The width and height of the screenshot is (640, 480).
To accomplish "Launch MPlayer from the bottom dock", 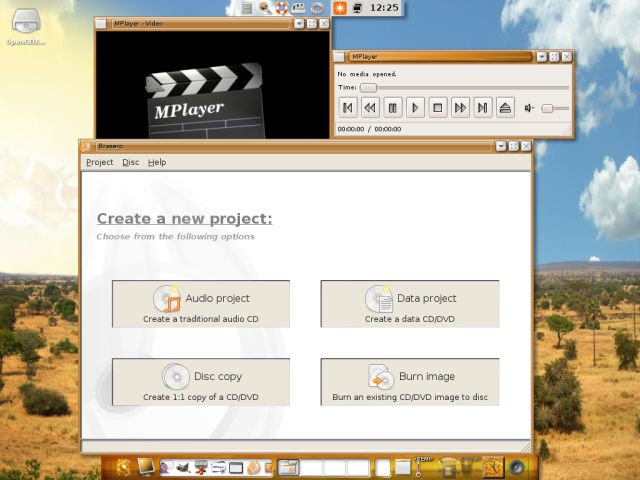I will click(218, 468).
